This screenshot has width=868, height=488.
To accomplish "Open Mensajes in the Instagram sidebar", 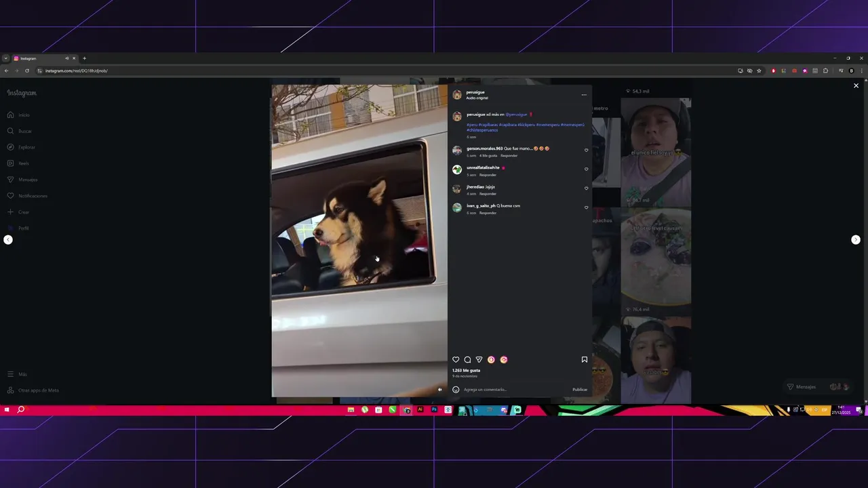I will point(22,180).
